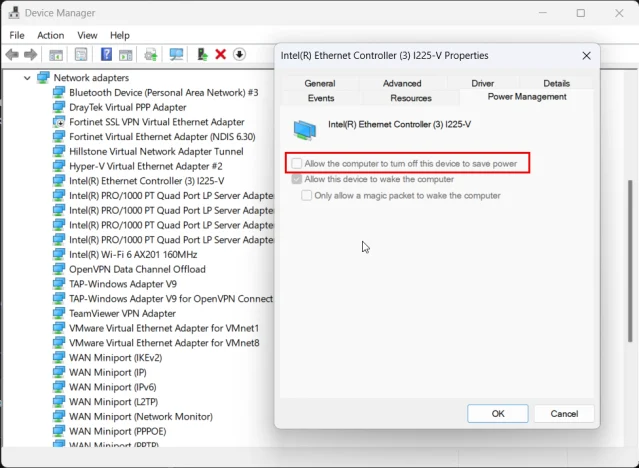Click the WAN Miniport (PPPOE) icon

[59, 431]
